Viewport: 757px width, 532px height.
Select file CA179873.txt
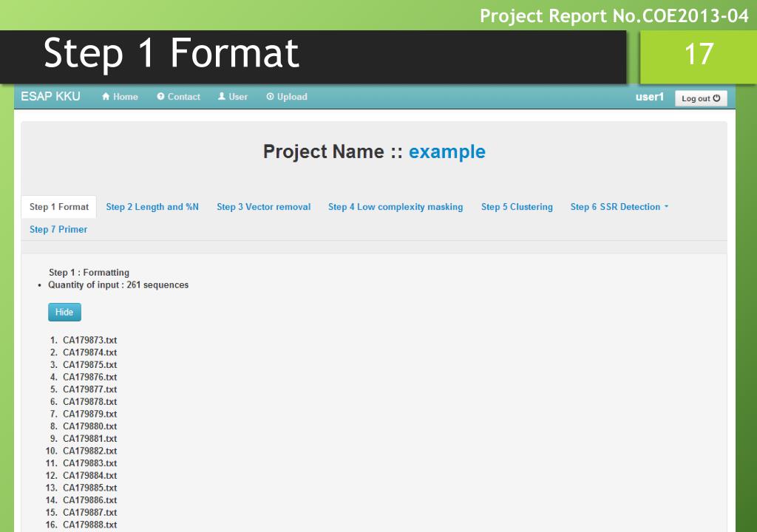point(89,340)
